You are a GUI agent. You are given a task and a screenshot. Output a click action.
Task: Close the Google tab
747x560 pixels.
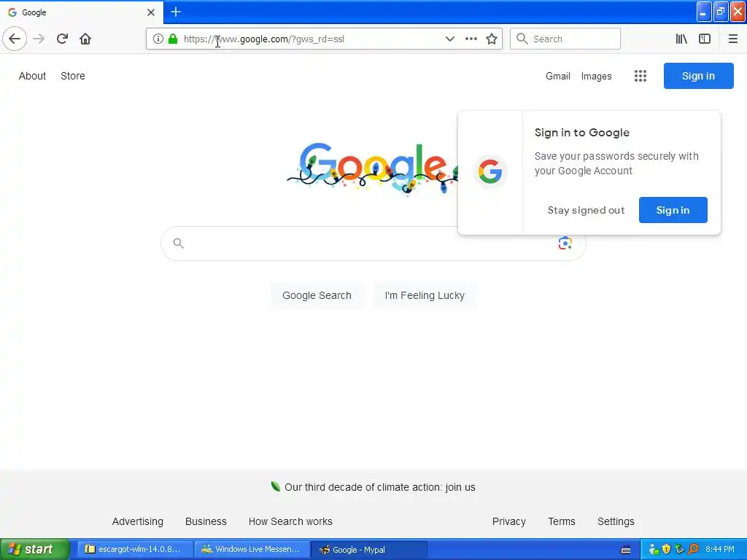tap(151, 12)
